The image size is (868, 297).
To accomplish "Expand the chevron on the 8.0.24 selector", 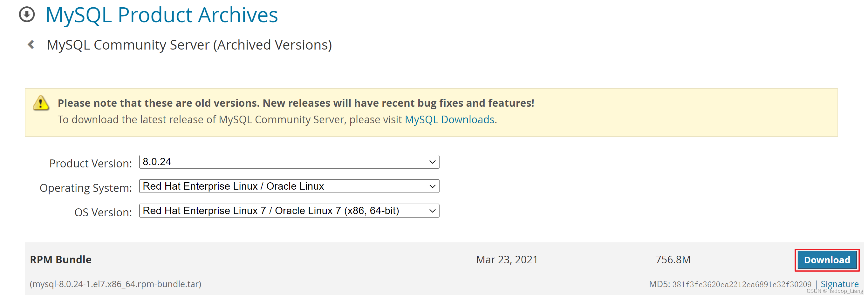I will coord(433,162).
